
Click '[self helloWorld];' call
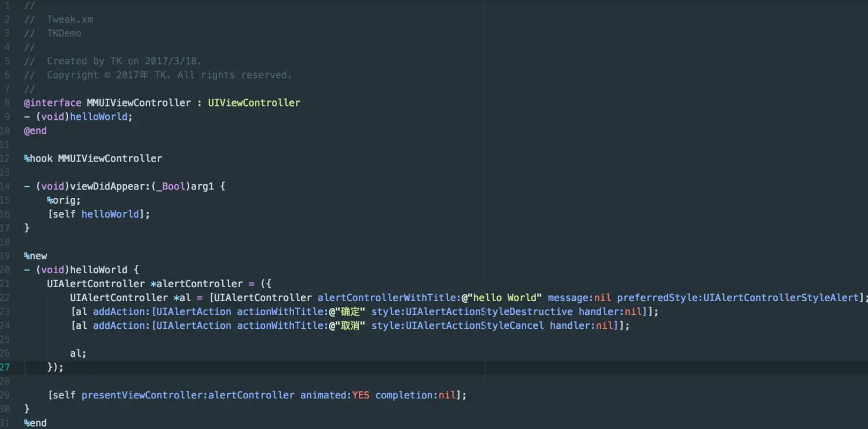point(98,214)
